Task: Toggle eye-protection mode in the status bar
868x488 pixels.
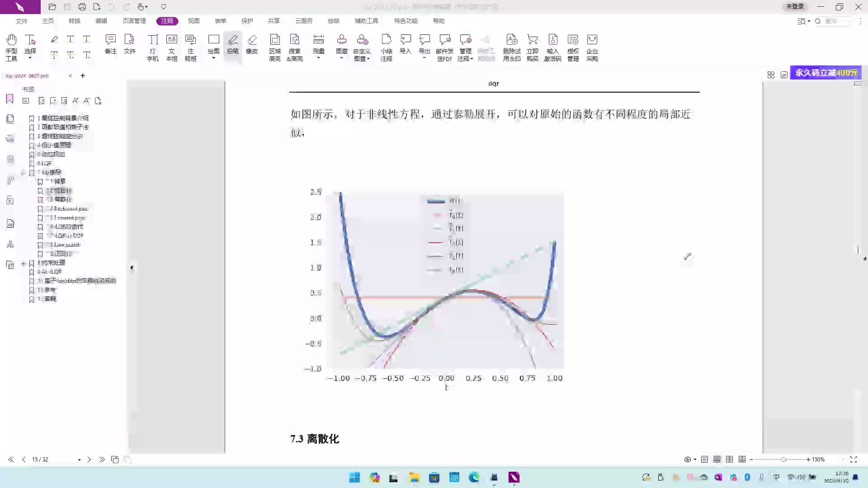Action: coord(689,459)
